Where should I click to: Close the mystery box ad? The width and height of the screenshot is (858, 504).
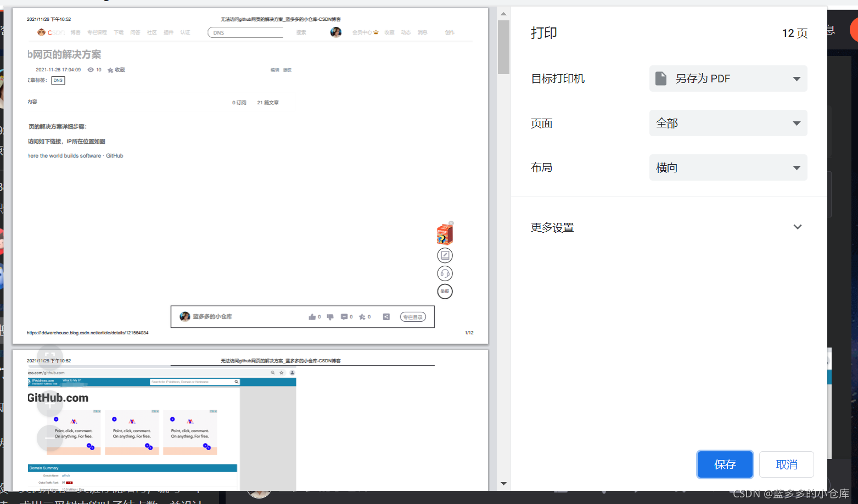(x=451, y=223)
